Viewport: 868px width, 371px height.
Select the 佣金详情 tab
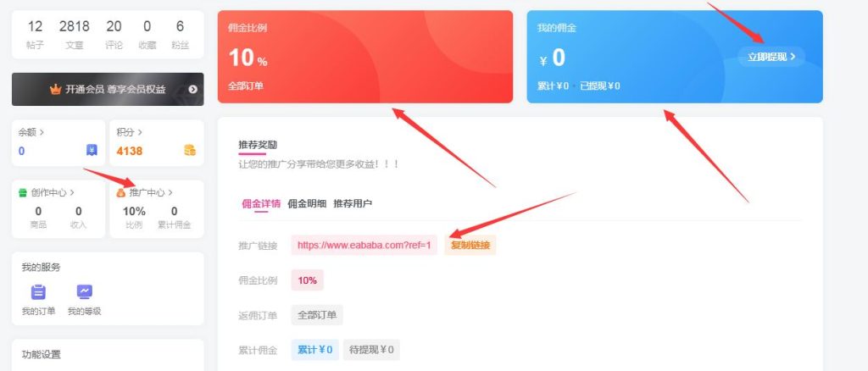[261, 203]
